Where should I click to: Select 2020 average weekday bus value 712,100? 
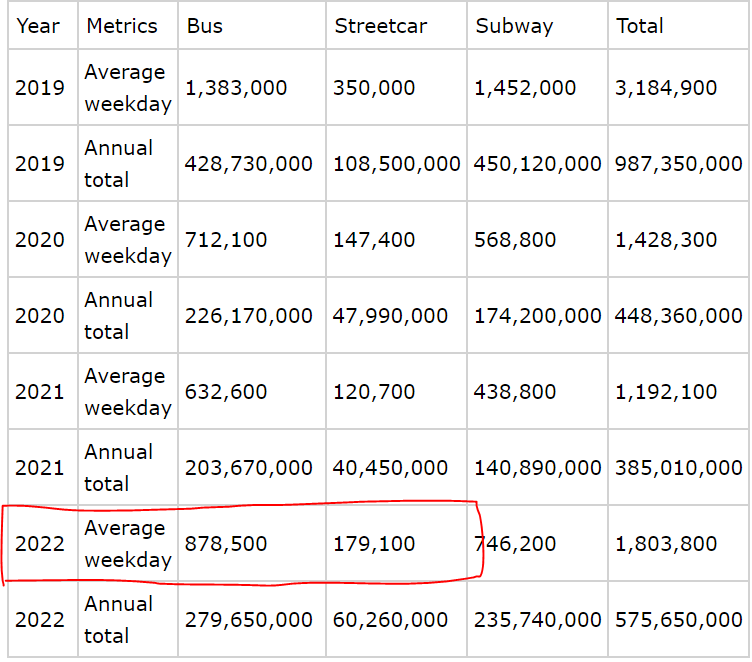pyautogui.click(x=226, y=240)
